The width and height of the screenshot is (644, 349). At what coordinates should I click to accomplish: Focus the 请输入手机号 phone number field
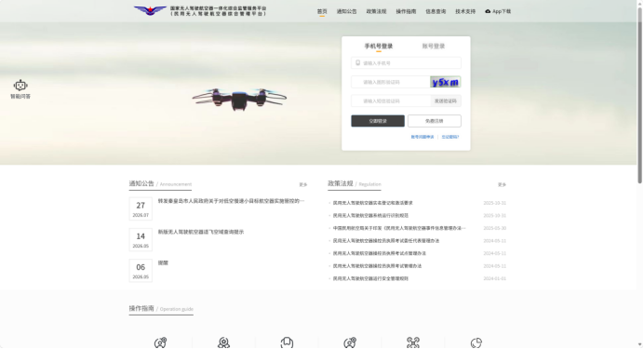click(406, 63)
